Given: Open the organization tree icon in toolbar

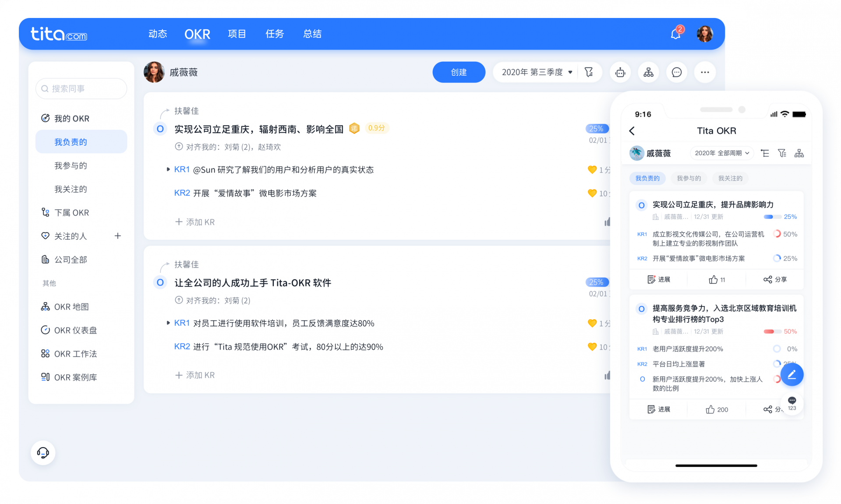Looking at the screenshot, I should 648,72.
